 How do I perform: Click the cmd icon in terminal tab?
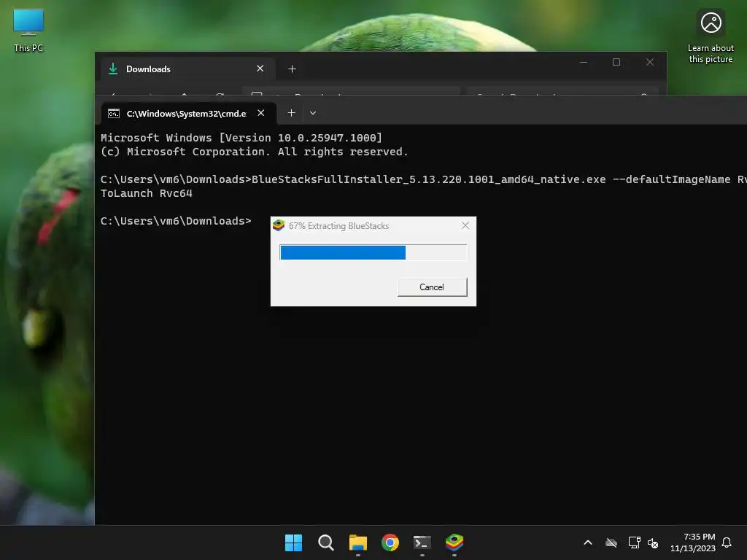click(x=113, y=113)
